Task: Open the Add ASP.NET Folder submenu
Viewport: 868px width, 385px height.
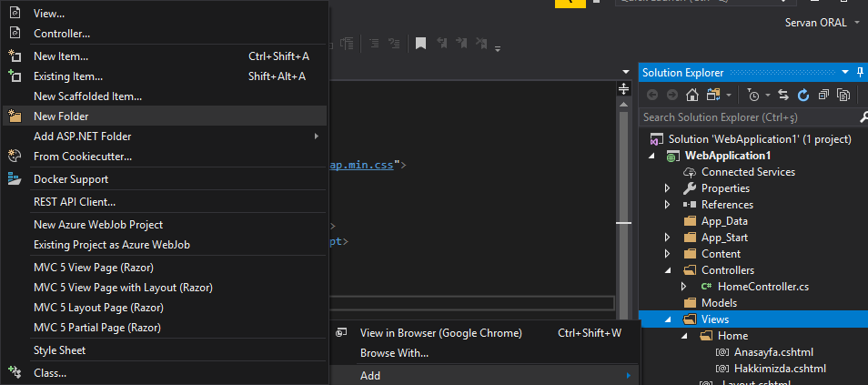Action: 165,137
